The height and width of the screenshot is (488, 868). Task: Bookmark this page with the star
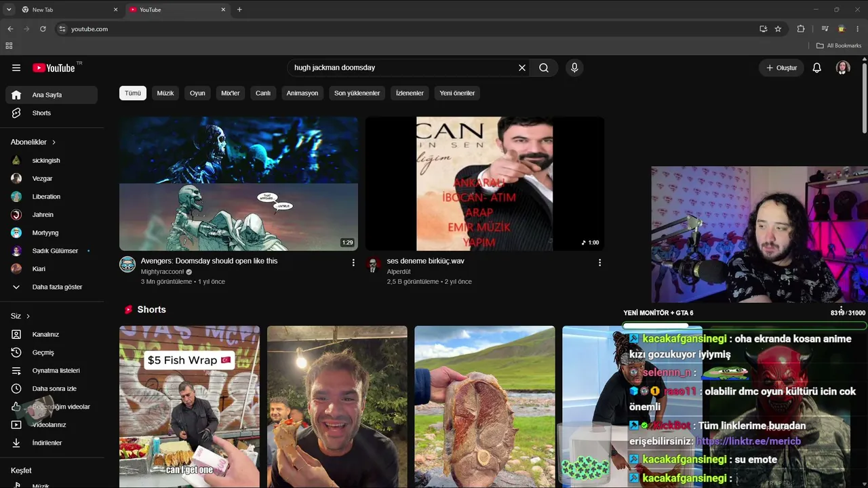[x=778, y=29]
